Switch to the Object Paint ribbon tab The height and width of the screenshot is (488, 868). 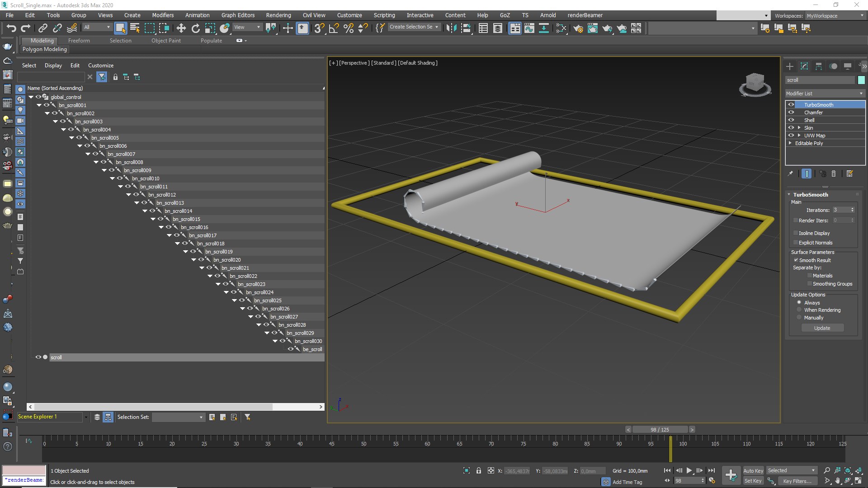[x=166, y=40]
